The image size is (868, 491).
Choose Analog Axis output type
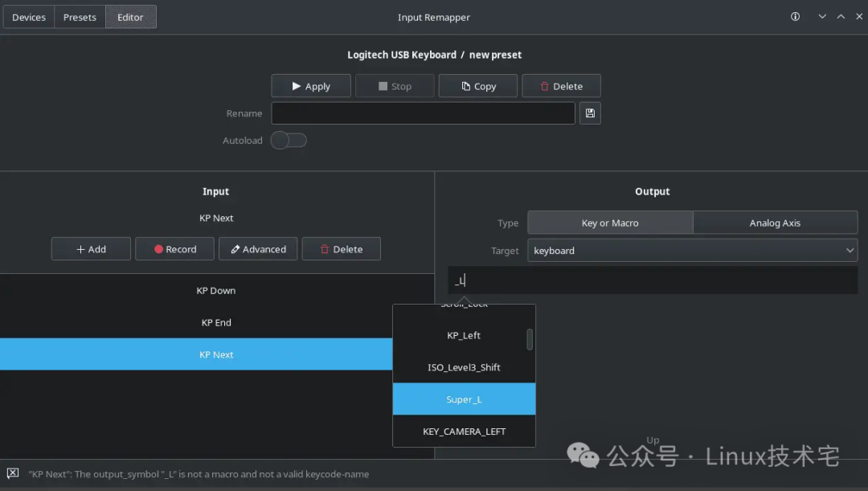pos(775,223)
